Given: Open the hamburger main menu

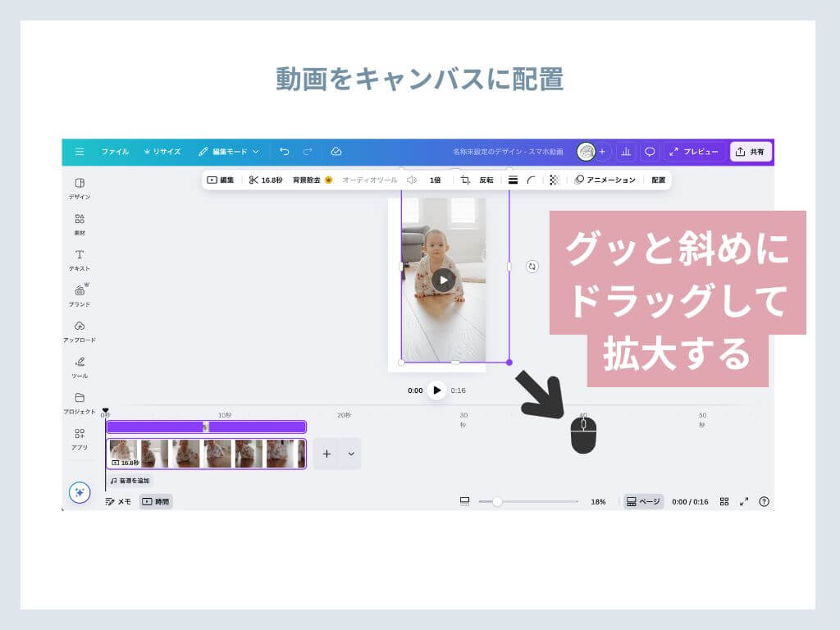Looking at the screenshot, I should pos(80,152).
